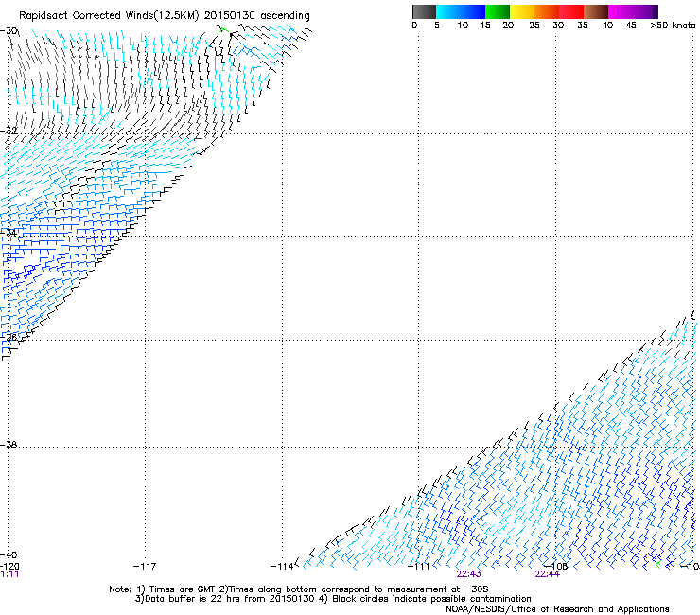The image size is (700, 615).
Task: Select the red 30-35 knots color segment
Action: tap(571, 11)
